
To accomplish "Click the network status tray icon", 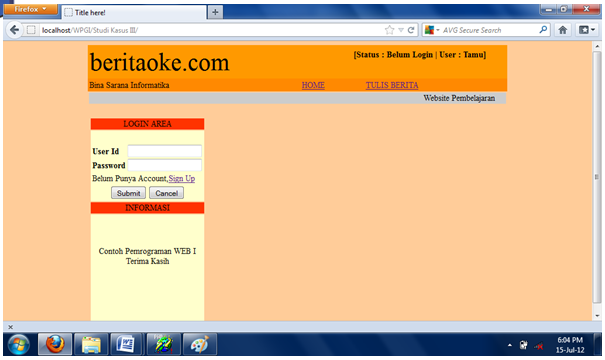I will tap(539, 346).
